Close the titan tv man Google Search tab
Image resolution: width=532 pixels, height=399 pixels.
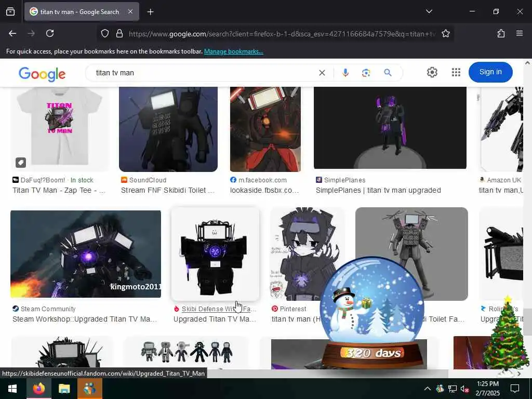[x=130, y=11]
